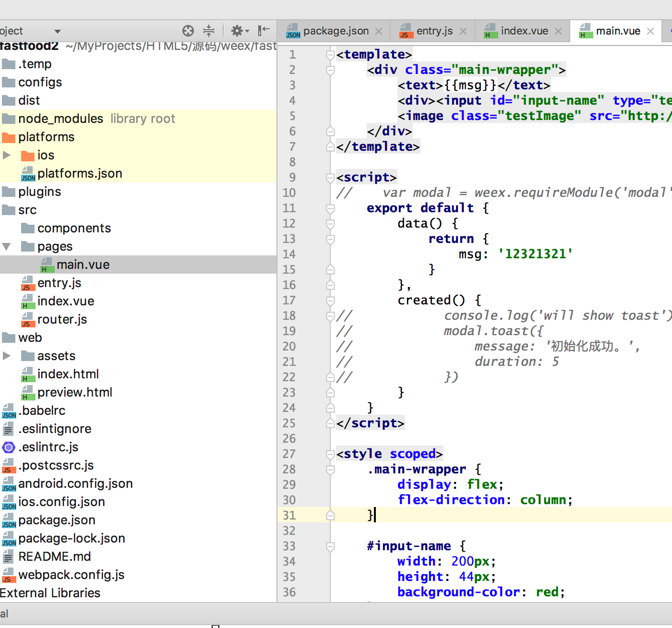
Task: Select the plugins folder
Action: click(x=32, y=192)
